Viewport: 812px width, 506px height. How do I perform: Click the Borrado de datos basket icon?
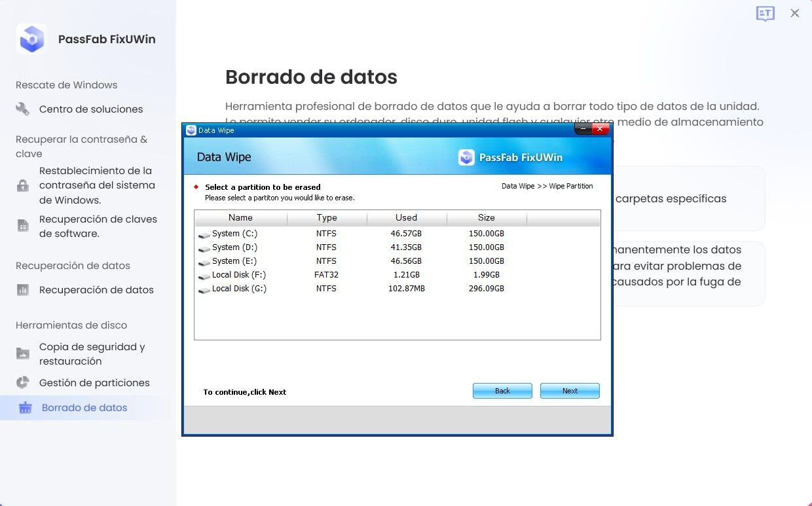pos(25,408)
